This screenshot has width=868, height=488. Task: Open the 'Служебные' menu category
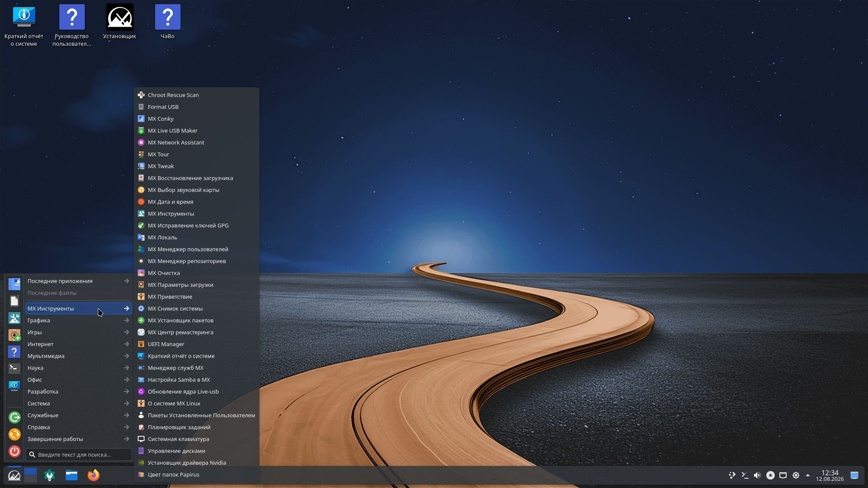tap(78, 415)
